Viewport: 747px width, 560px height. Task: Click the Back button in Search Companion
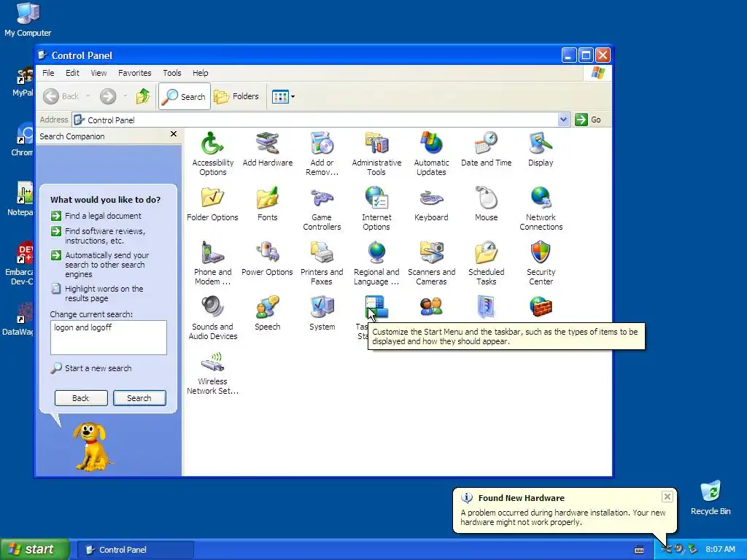[81, 398]
